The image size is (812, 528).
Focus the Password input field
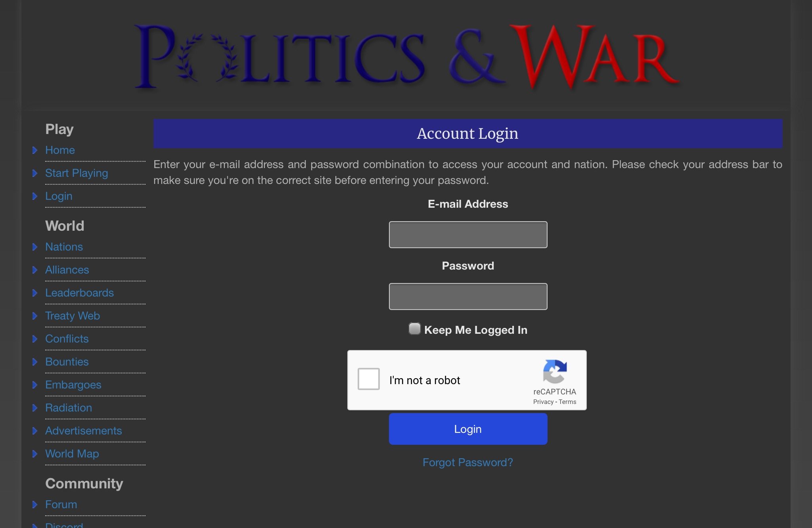(468, 297)
